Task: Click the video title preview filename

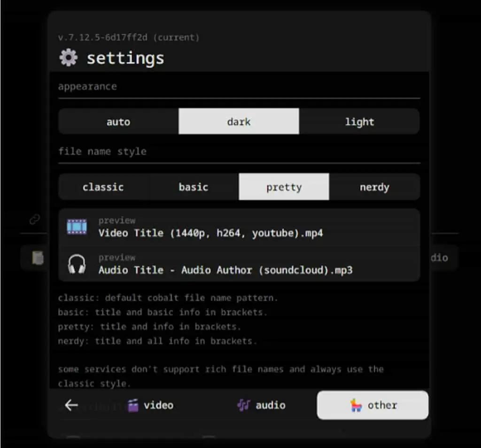Action: point(210,233)
